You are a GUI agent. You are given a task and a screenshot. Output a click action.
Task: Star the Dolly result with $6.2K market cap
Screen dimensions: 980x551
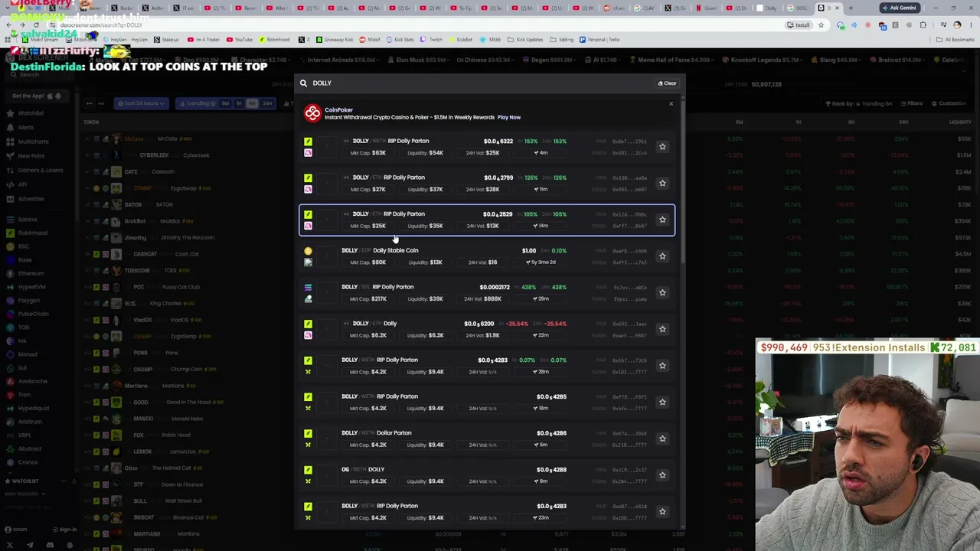[662, 329]
